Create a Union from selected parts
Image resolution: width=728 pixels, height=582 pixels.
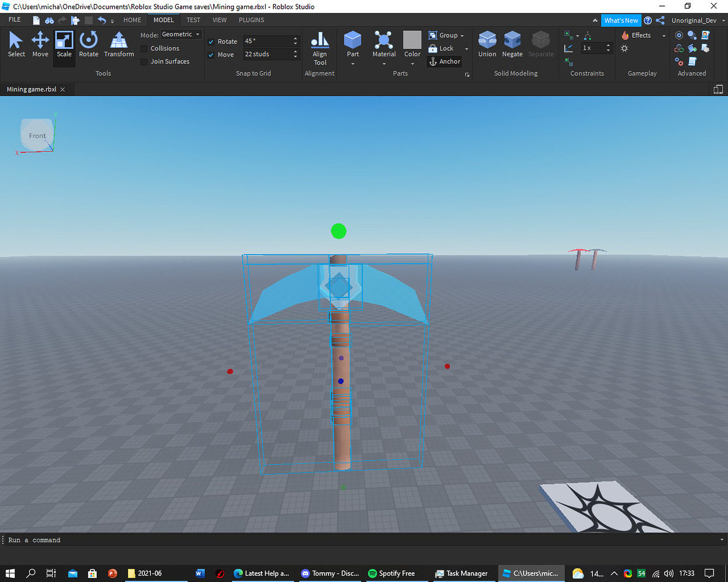487,44
